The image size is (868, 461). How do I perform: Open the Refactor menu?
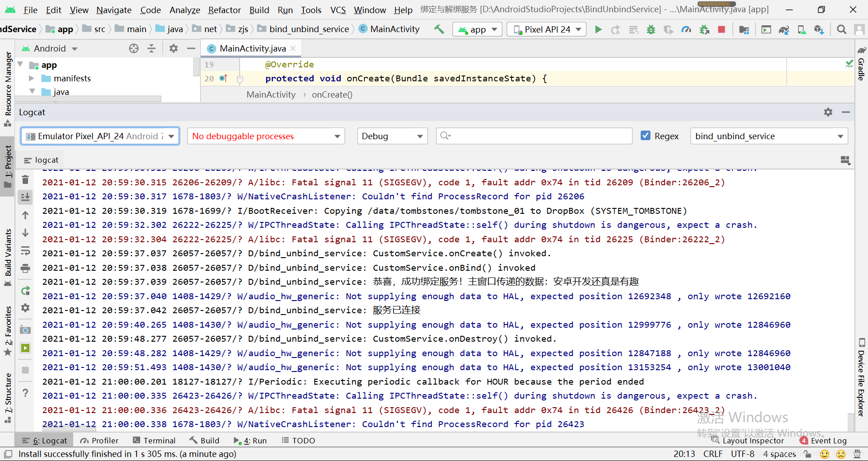[225, 10]
